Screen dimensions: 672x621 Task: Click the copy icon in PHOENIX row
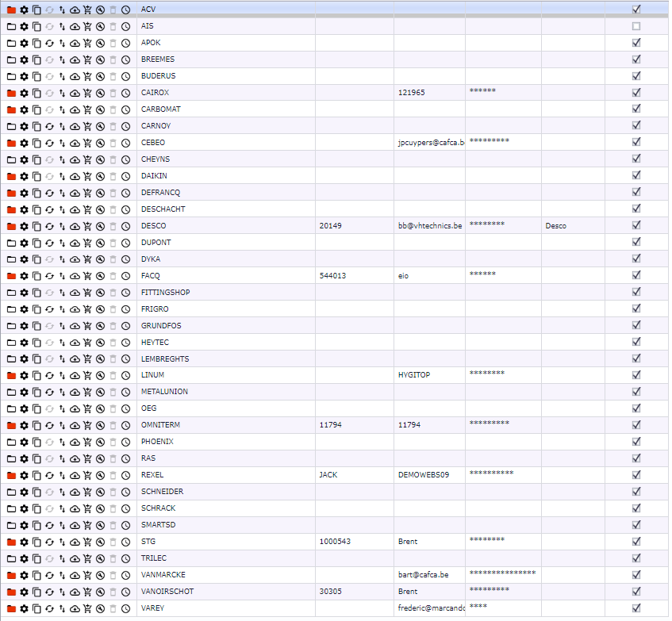[x=36, y=443]
